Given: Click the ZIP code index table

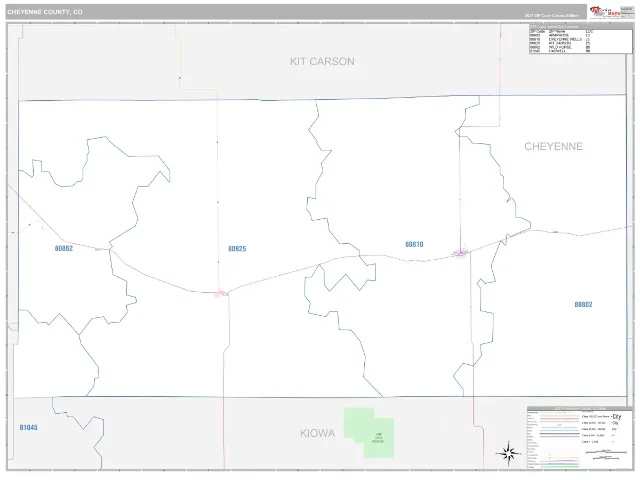Looking at the screenshot, I should point(580,39).
